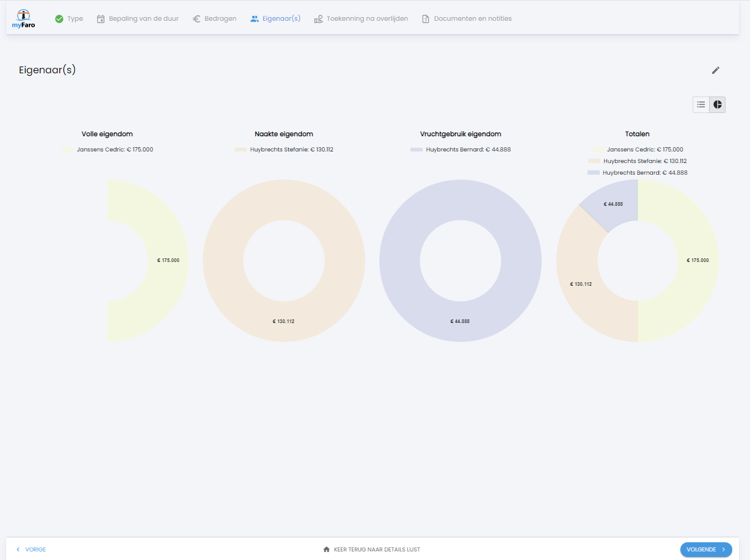
Task: Click the Eigenaar(s) page heading
Action: [47, 70]
